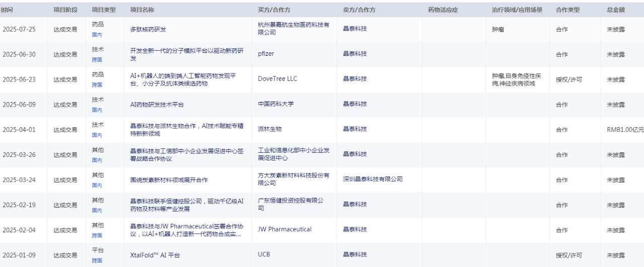
Task: Select the date 2025-02-19
Action: (19, 205)
